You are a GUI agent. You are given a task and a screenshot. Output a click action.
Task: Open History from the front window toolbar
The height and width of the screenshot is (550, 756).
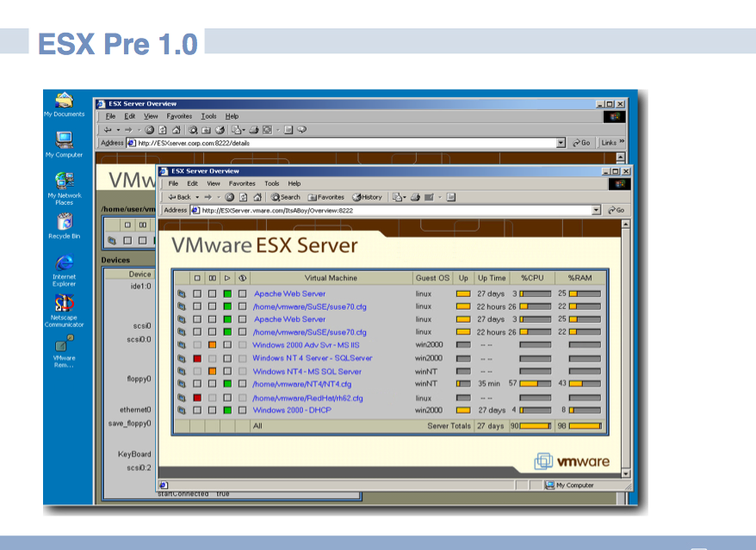point(367,197)
